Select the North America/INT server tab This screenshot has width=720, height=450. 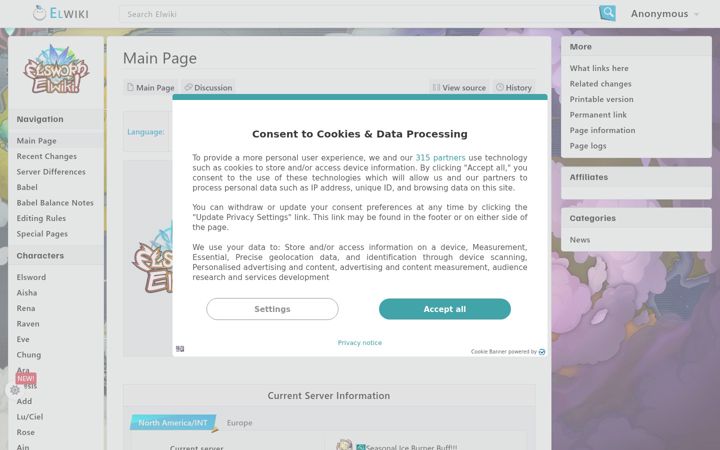coord(172,422)
